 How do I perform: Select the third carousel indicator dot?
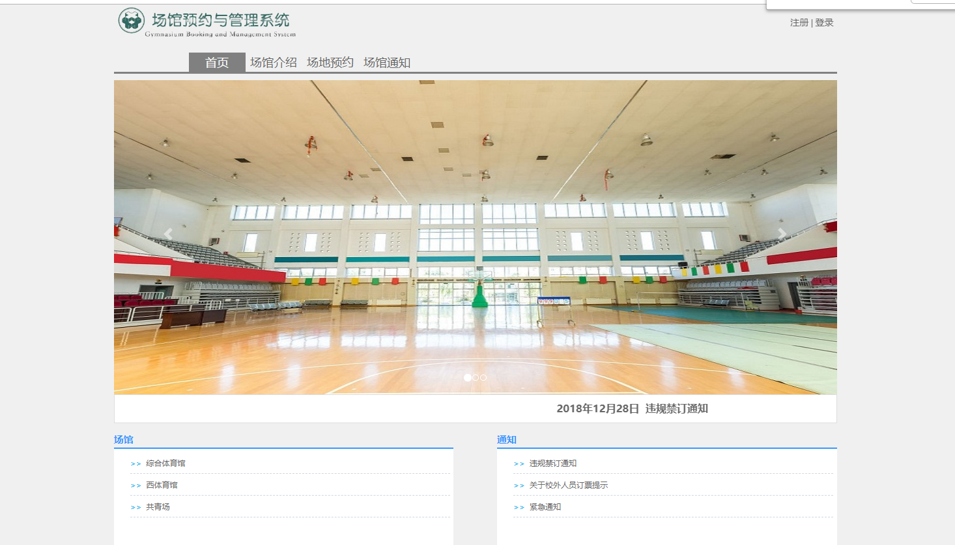point(484,378)
